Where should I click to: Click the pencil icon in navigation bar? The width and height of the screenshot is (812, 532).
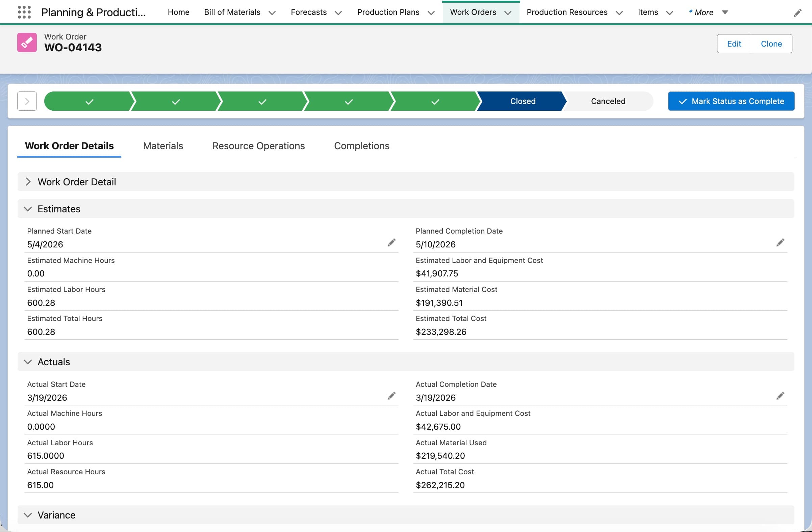coord(797,13)
